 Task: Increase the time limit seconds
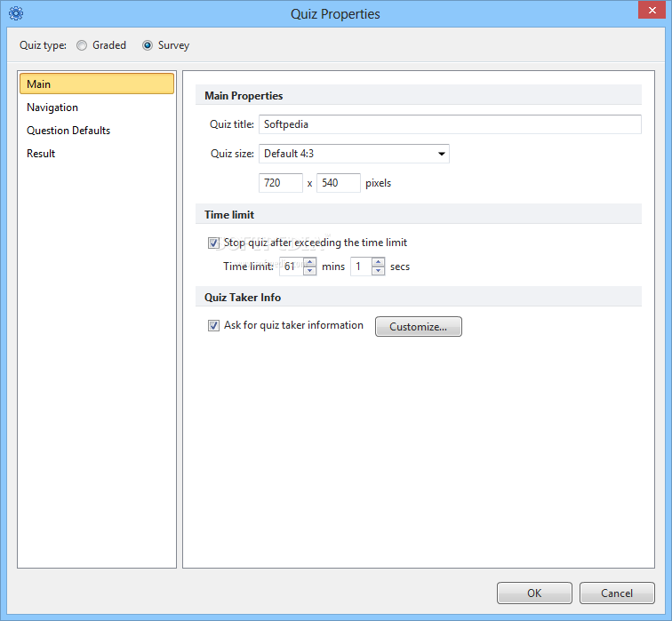[379, 262]
